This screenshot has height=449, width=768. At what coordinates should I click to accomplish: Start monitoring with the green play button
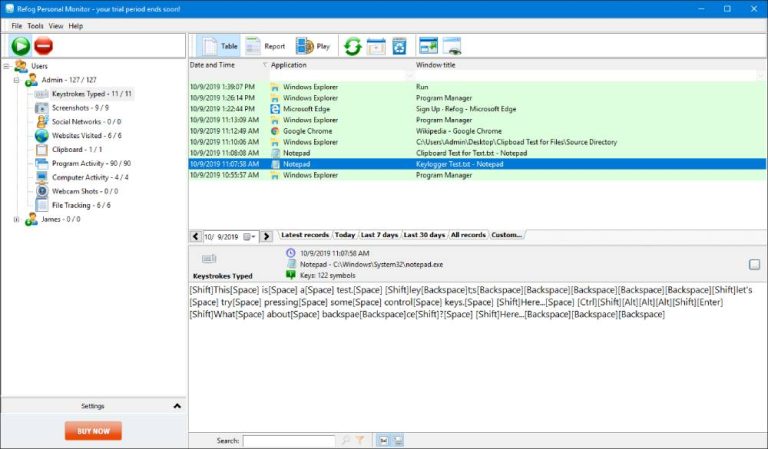coord(21,46)
